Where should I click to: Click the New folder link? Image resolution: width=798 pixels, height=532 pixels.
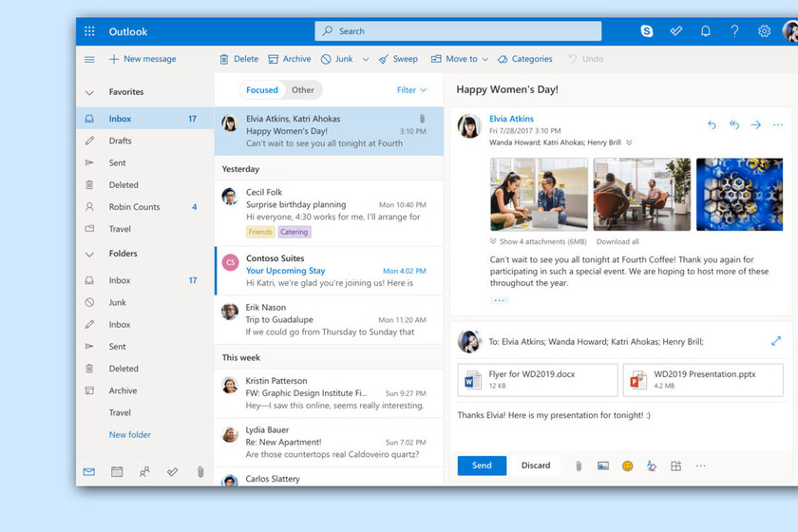point(130,435)
